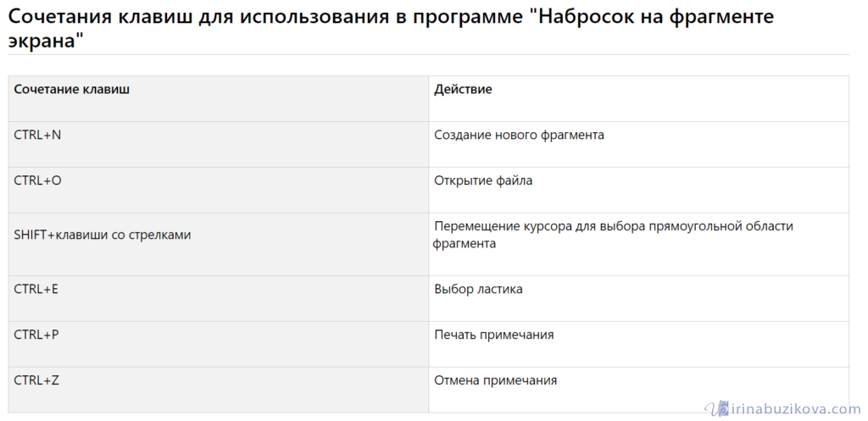Click the "Создание нового фрагмента" cell
The width and height of the screenshot is (868, 421).
(520, 135)
